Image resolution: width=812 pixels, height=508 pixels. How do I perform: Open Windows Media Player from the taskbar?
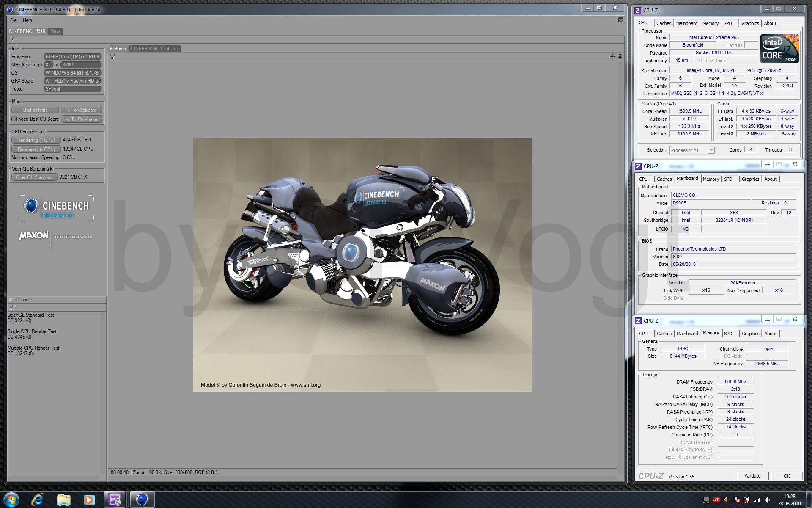click(x=89, y=500)
